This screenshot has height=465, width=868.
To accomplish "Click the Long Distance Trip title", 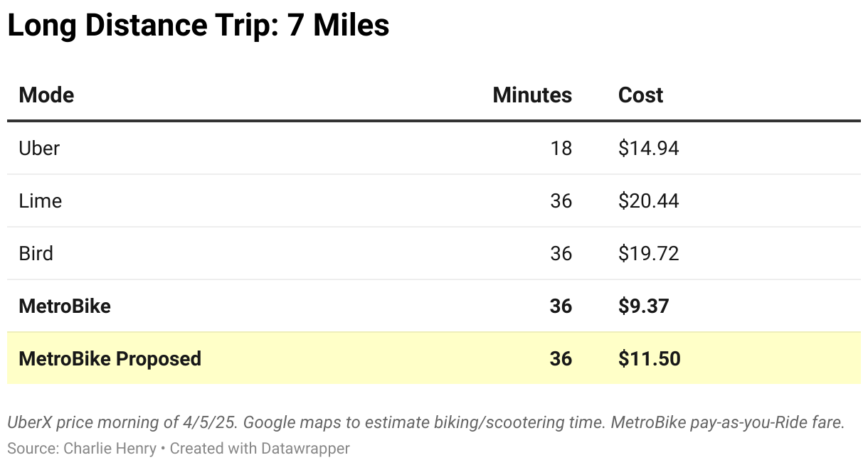I will pos(199,26).
